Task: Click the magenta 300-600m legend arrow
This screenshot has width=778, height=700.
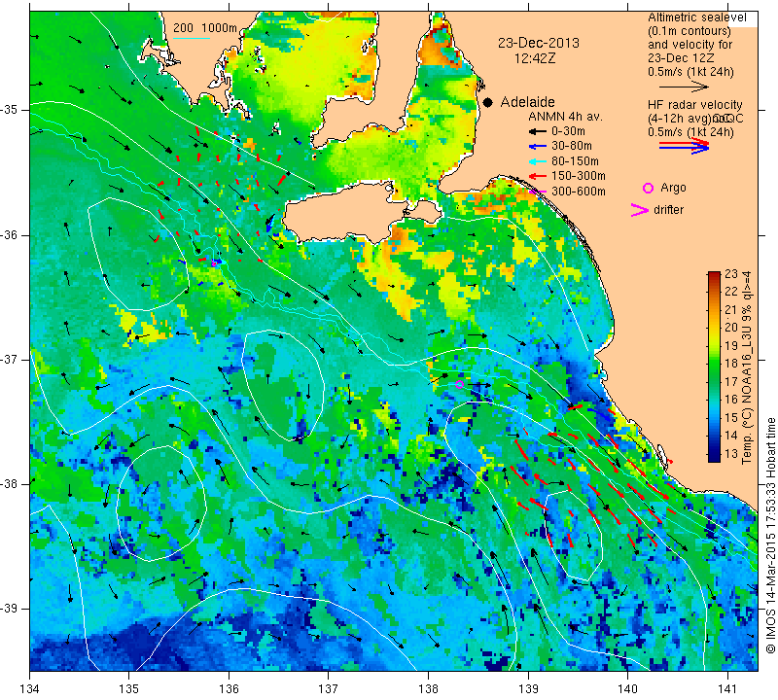Action: coord(538,192)
